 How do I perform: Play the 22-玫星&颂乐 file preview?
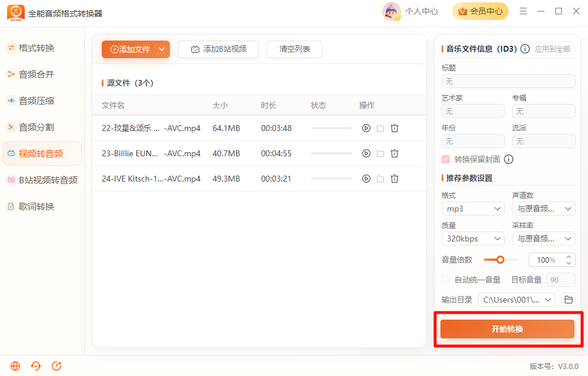[366, 128]
